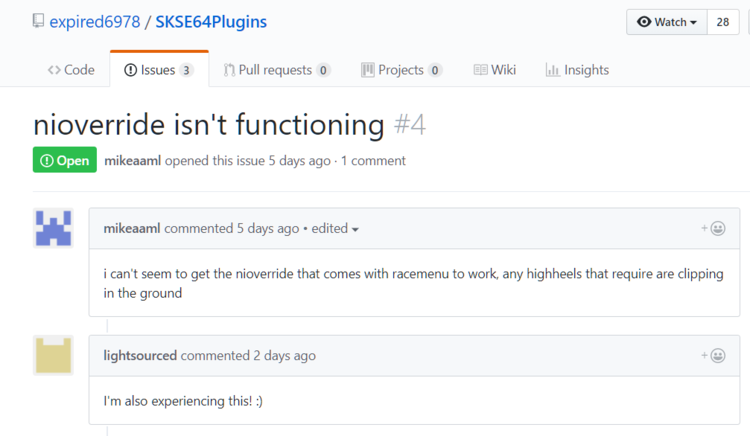The width and height of the screenshot is (750, 436).
Task: Open mikeaaml link in issue header
Action: coord(132,161)
